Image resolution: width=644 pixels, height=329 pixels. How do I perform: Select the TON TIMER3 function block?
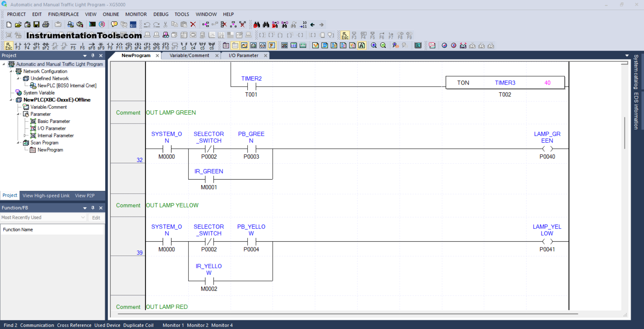(505, 83)
